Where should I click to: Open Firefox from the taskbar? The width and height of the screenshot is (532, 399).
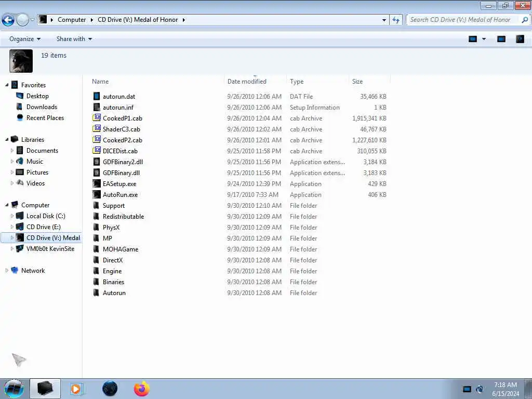coord(141,389)
